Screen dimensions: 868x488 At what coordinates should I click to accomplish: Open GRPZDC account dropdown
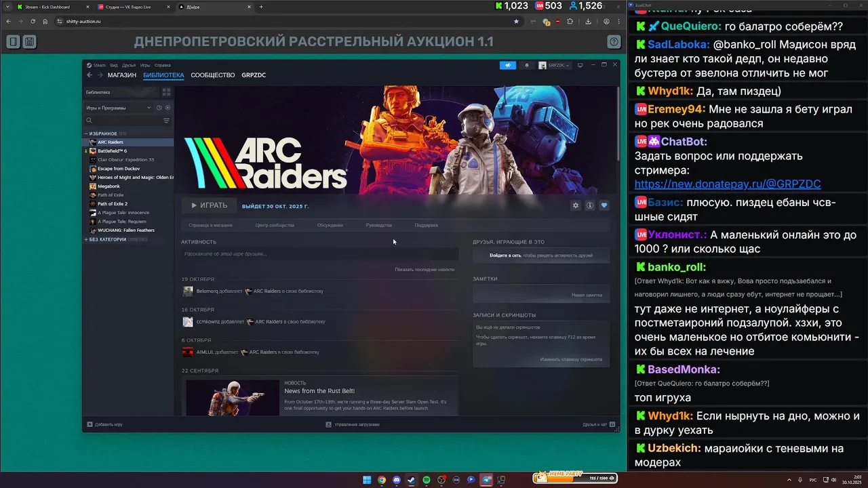coord(555,65)
